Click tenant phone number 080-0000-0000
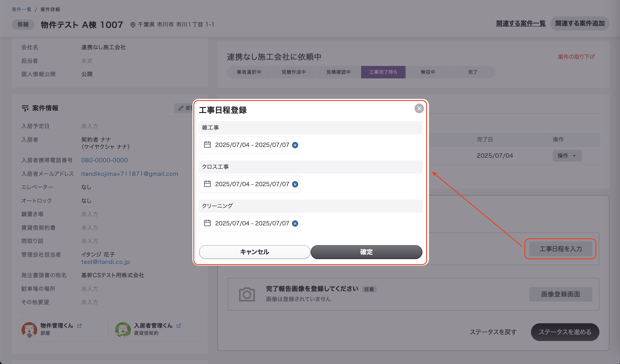 click(x=105, y=160)
